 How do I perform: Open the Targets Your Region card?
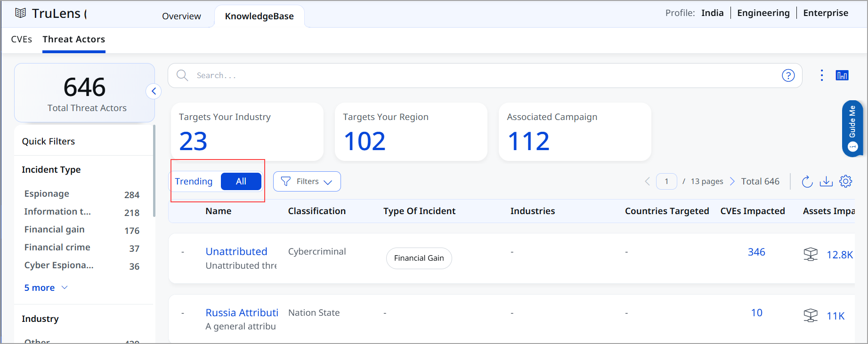click(x=411, y=132)
